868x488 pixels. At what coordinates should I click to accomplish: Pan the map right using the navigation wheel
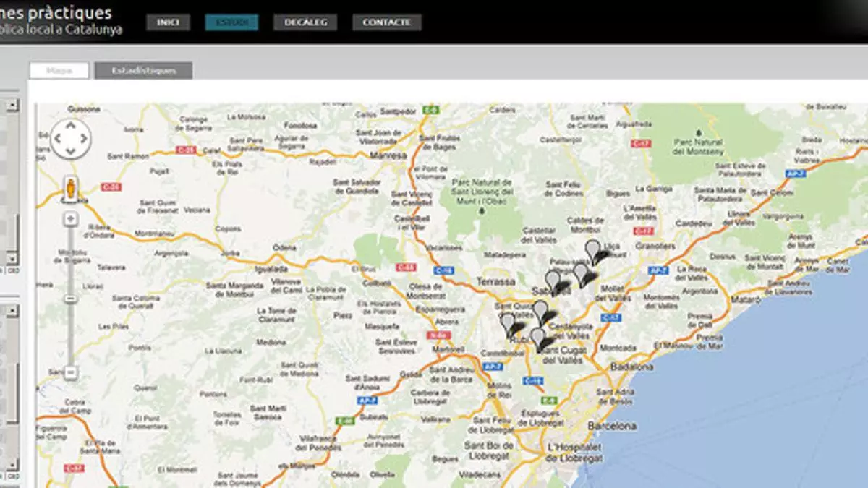click(84, 138)
